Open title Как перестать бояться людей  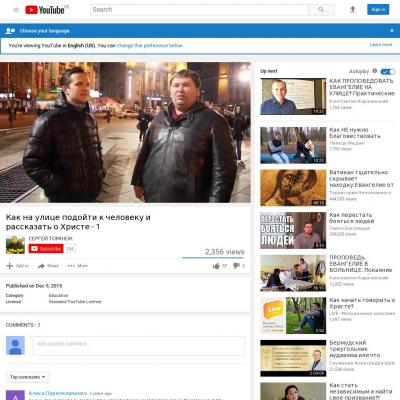pos(352,218)
